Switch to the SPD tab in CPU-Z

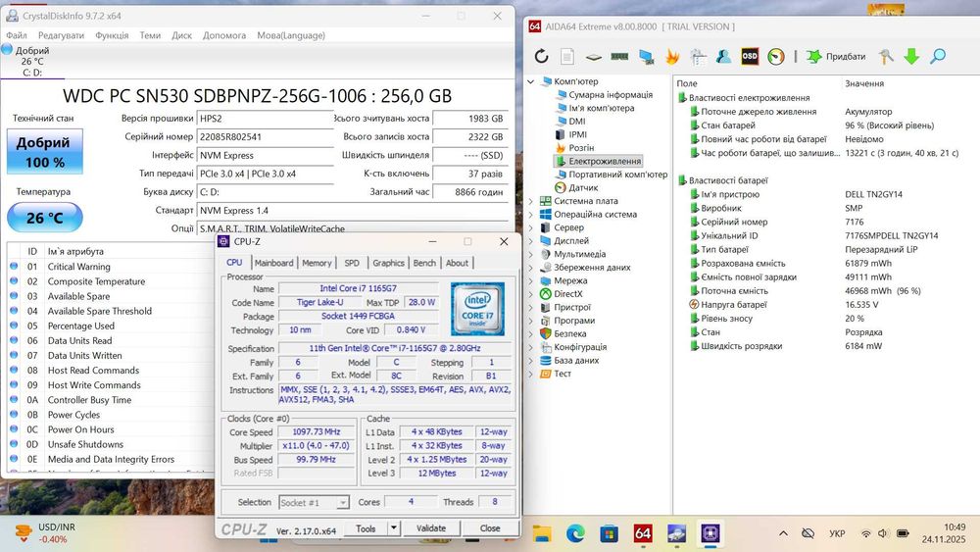pyautogui.click(x=352, y=263)
